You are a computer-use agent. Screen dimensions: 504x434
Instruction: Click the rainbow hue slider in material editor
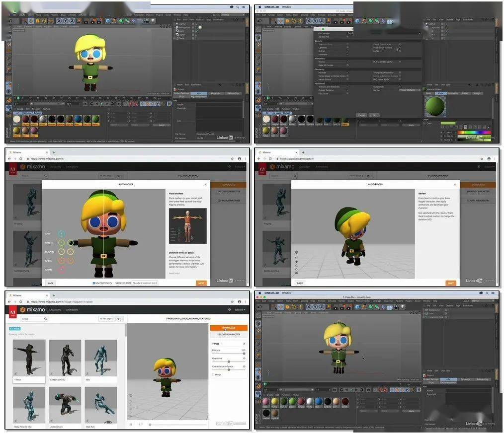point(474,132)
